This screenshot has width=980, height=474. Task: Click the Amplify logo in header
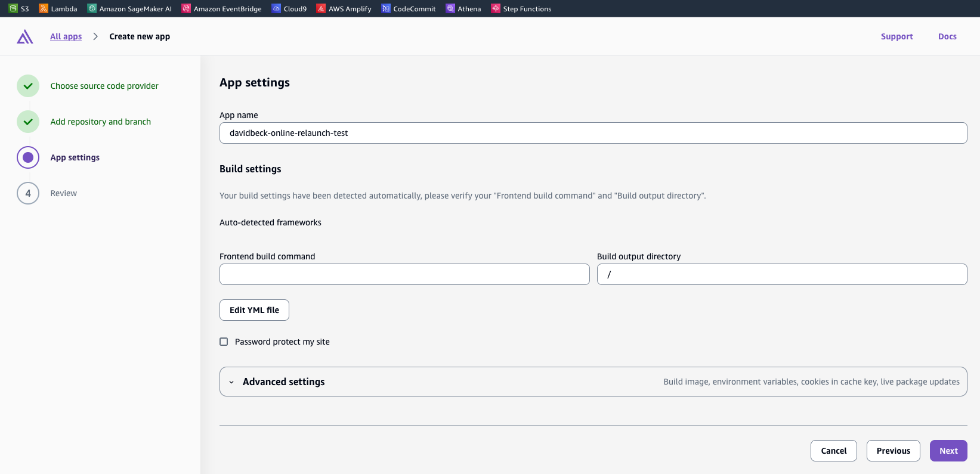click(25, 37)
